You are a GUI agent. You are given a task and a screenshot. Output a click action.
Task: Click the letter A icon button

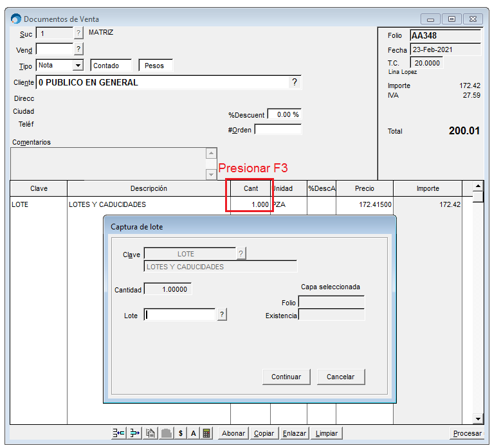[x=194, y=433]
